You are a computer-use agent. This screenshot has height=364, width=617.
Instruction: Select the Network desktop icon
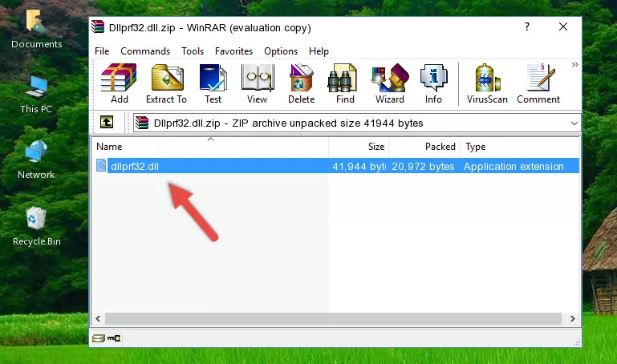(x=36, y=160)
